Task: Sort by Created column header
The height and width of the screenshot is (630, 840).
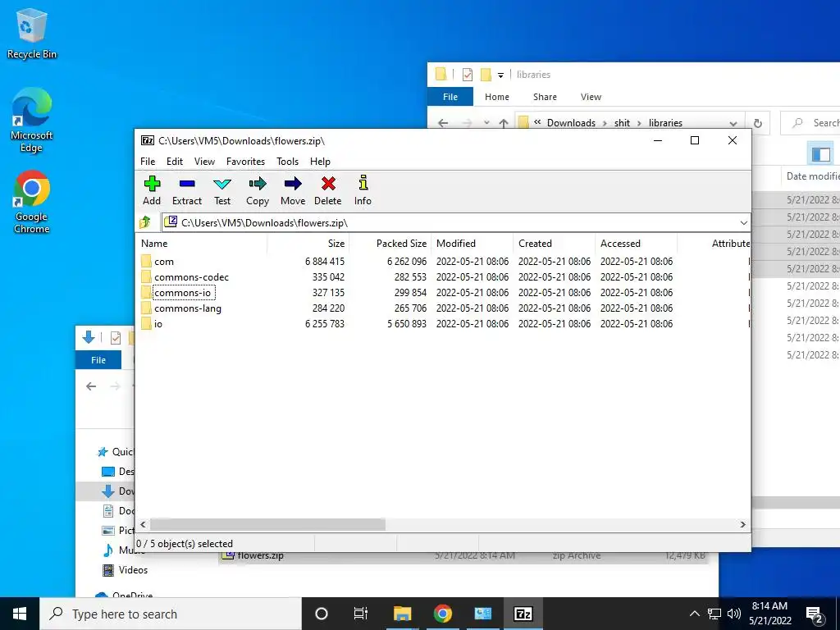Action: pyautogui.click(x=554, y=243)
